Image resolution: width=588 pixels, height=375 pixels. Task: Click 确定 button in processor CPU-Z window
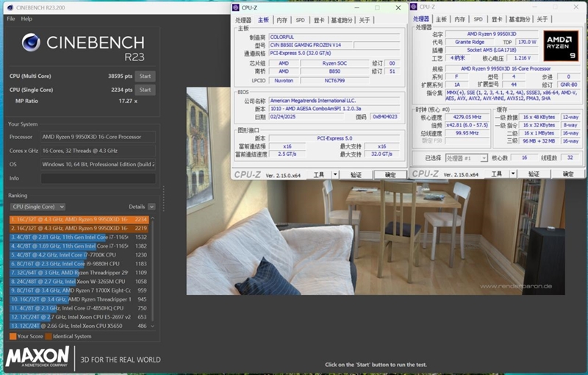click(x=568, y=174)
